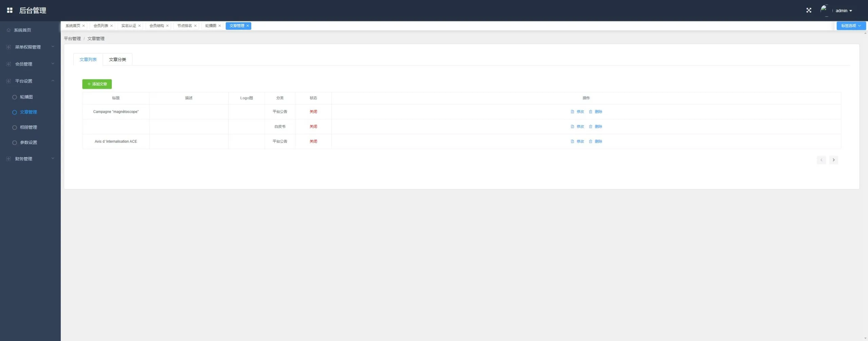Expand the 财务管理 sidebar menu

point(30,159)
